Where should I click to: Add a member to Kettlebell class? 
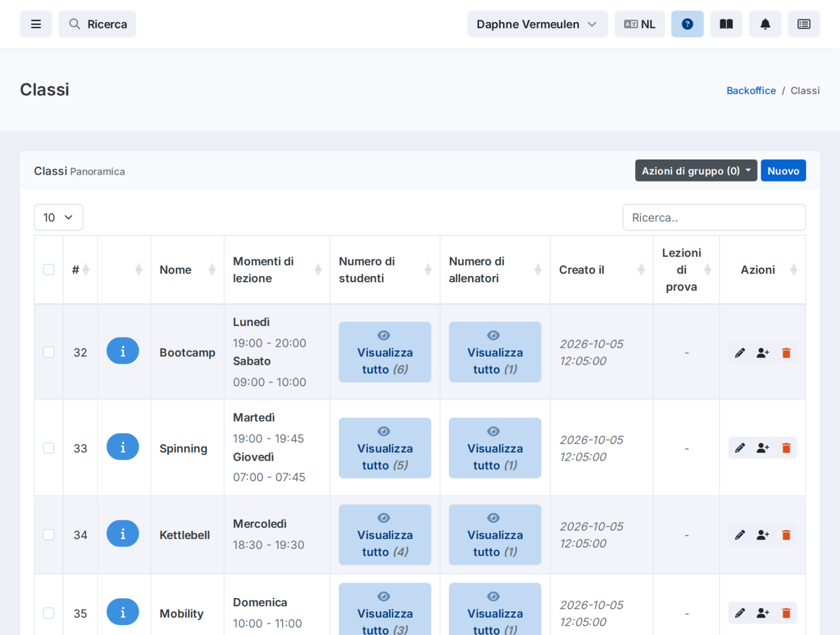click(x=763, y=535)
